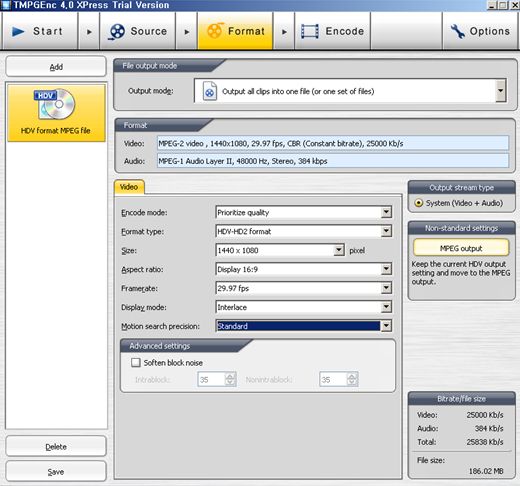This screenshot has height=486, width=520.
Task: Click the 25838 Kb/s total value
Action: 485,442
